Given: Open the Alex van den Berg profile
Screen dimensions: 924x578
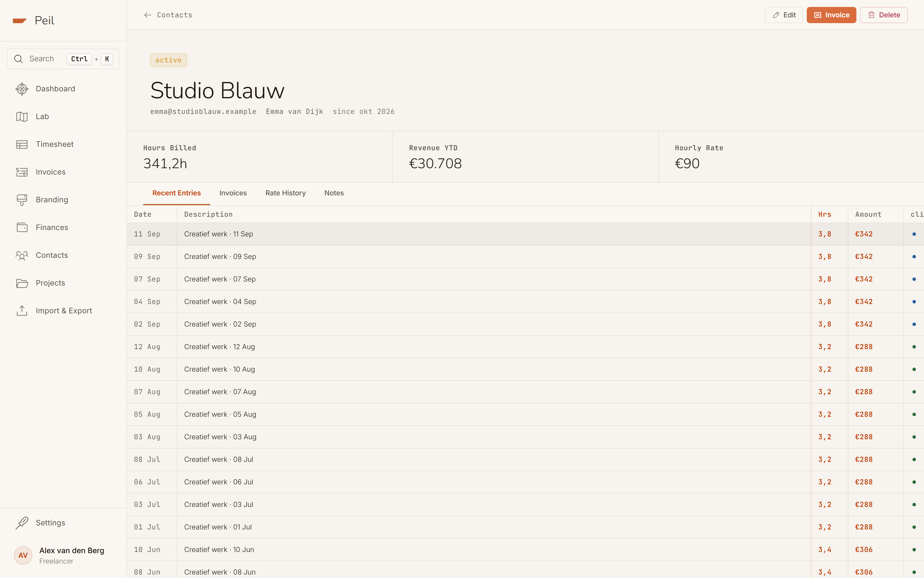Looking at the screenshot, I should coord(64,555).
